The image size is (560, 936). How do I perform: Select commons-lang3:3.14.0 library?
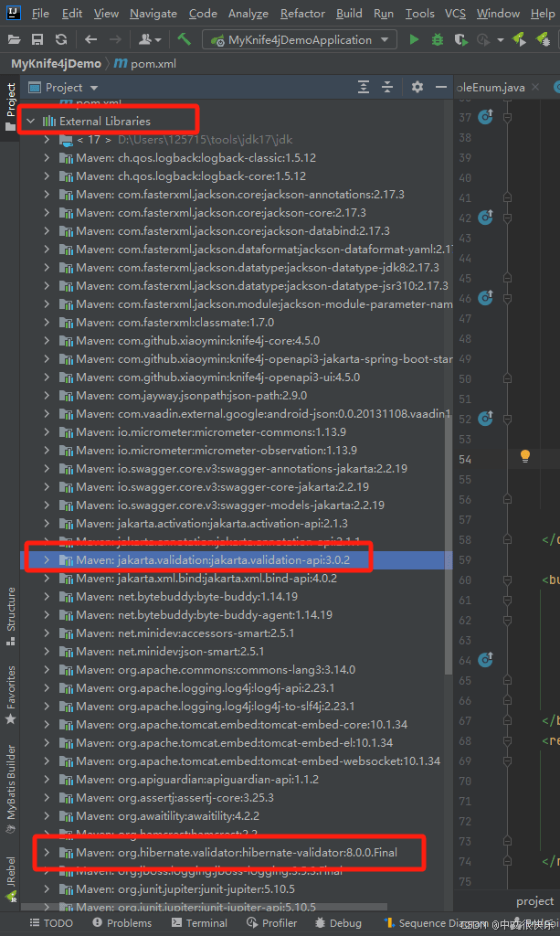point(216,670)
